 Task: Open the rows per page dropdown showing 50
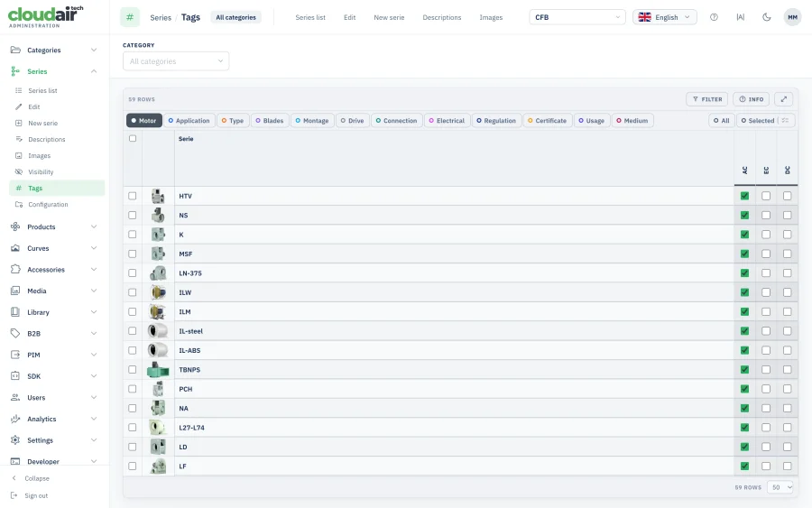(780, 487)
